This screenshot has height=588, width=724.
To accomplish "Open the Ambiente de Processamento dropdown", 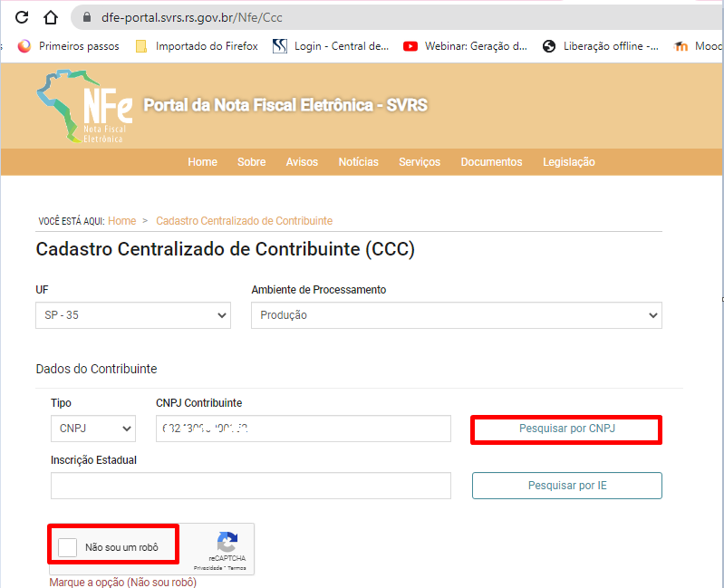I will tap(456, 315).
